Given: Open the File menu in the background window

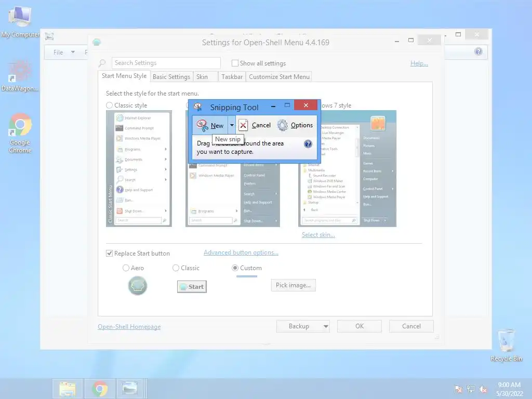Looking at the screenshot, I should click(x=58, y=52).
